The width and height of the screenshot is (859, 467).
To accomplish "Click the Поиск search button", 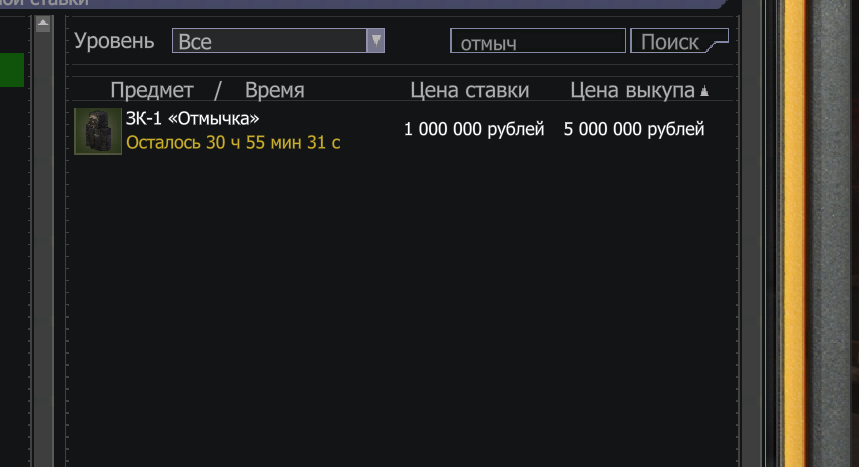I will pyautogui.click(x=679, y=41).
